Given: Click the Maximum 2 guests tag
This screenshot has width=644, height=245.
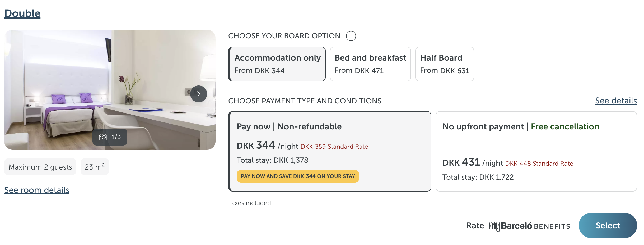Looking at the screenshot, I should click(40, 167).
